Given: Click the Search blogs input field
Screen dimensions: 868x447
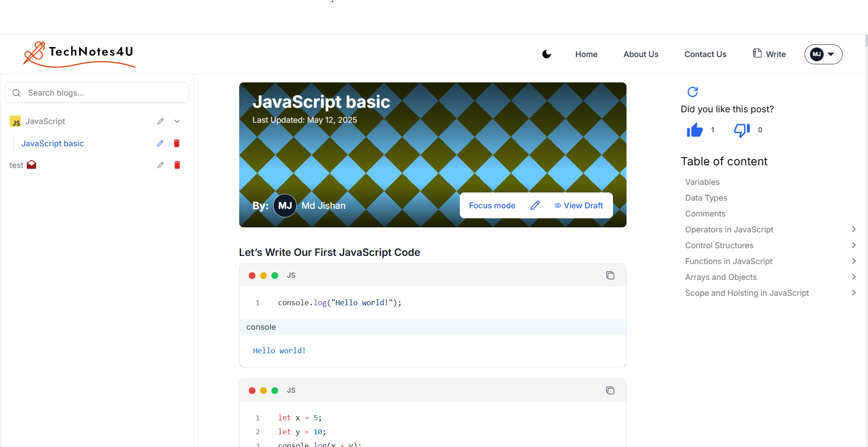Looking at the screenshot, I should [104, 93].
